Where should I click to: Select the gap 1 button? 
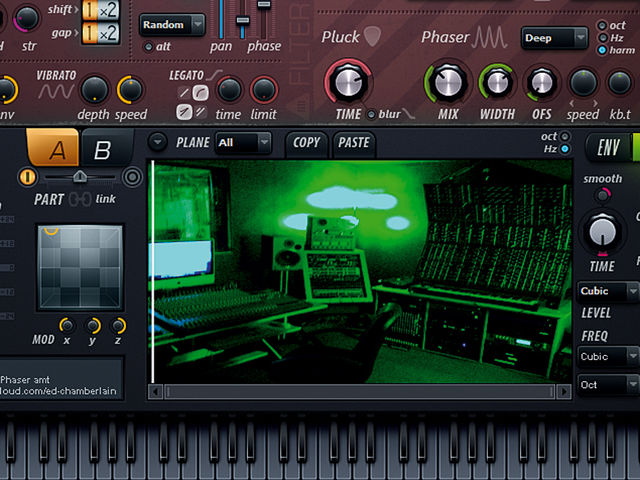(x=90, y=33)
